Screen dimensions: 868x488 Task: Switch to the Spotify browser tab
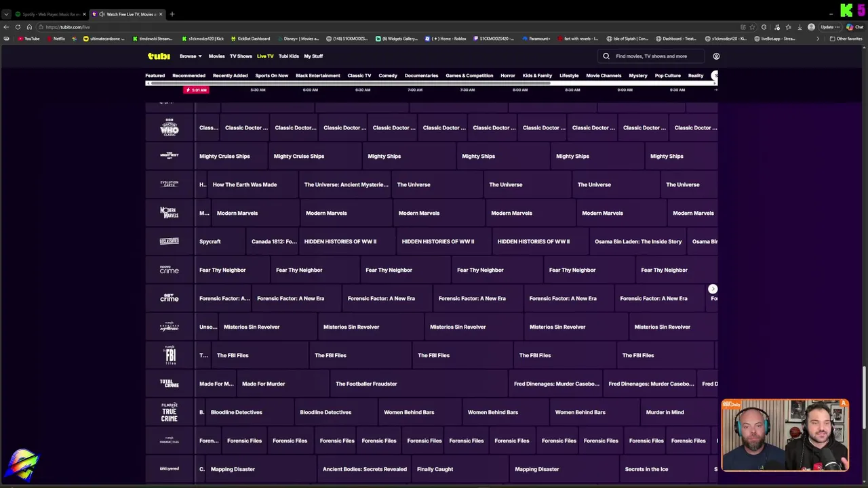(x=51, y=14)
